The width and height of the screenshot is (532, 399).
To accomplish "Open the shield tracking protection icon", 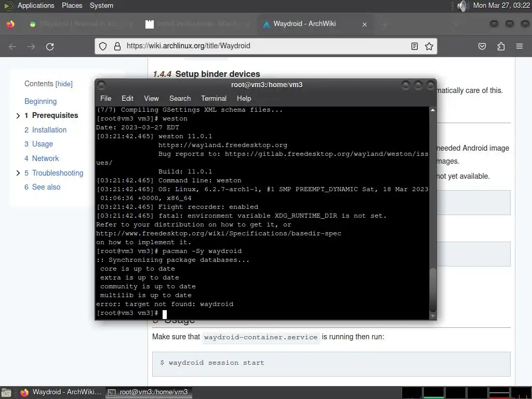I will point(103,46).
